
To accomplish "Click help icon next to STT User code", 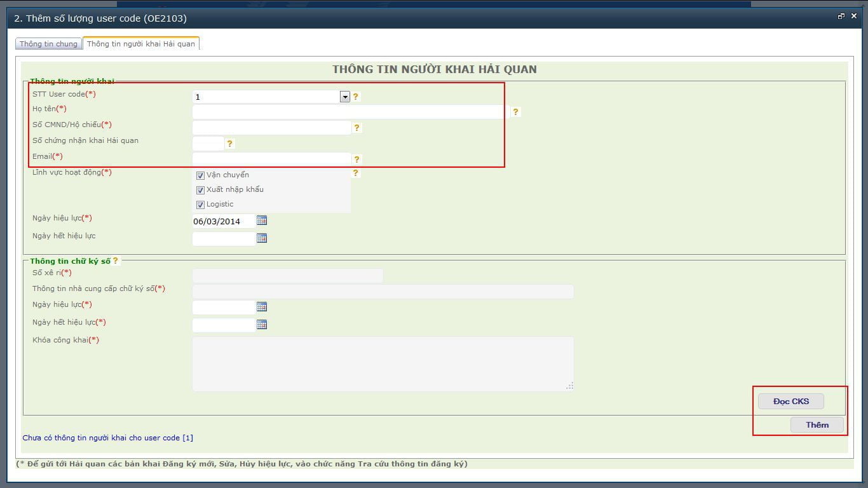I will [356, 97].
